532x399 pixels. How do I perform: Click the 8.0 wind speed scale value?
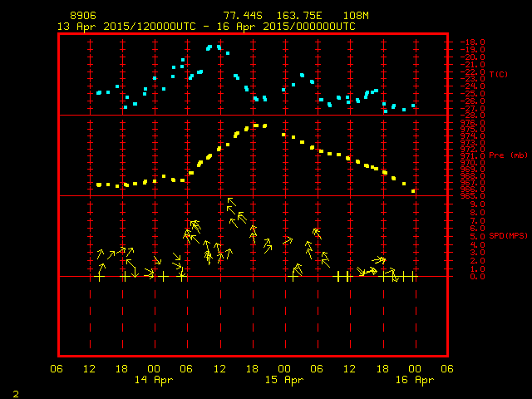[477, 213]
